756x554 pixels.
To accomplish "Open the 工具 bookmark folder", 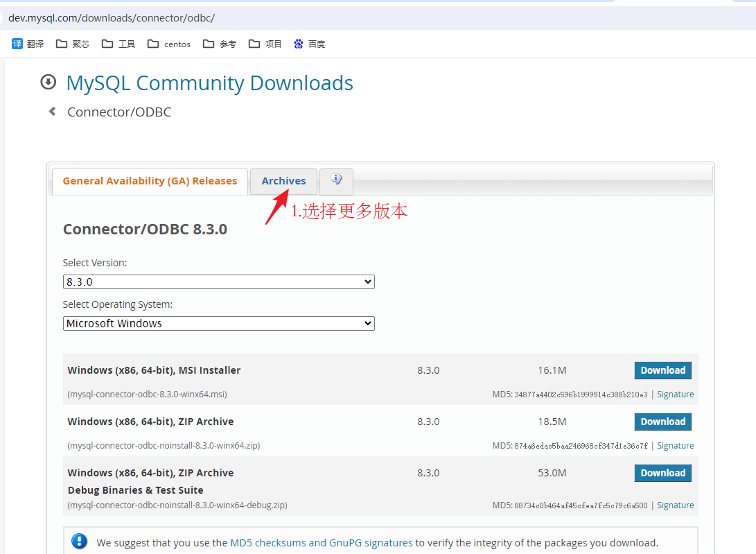I will point(118,44).
